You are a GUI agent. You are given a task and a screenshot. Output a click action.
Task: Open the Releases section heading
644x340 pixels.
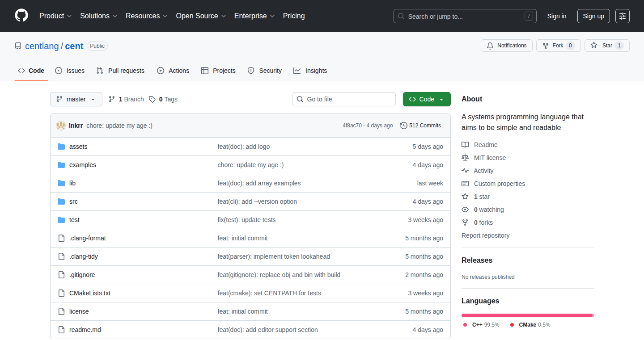click(477, 260)
